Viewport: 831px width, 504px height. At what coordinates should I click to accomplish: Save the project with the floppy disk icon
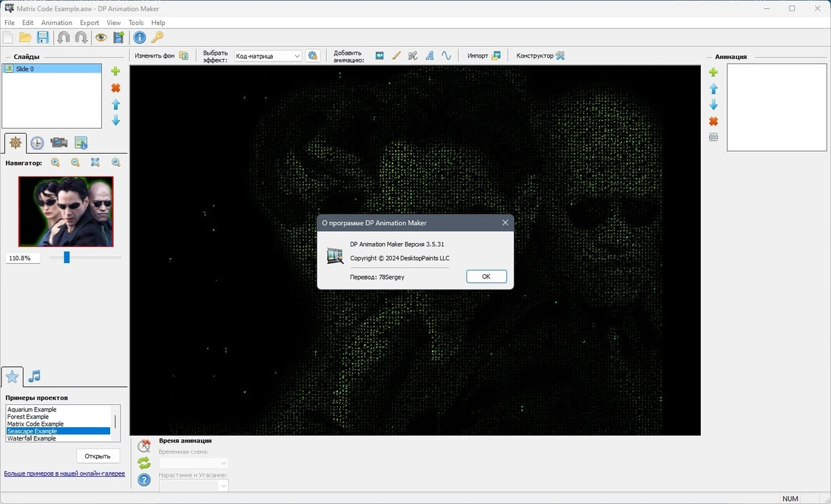point(43,37)
